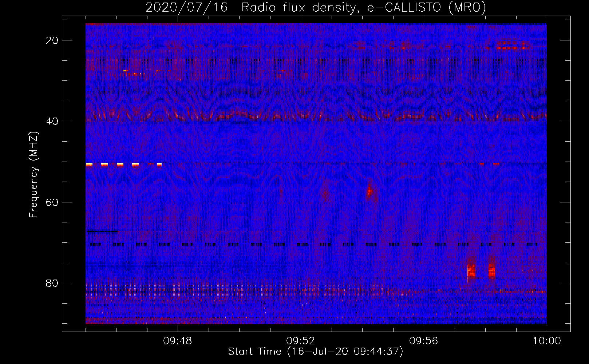589x364 pixels.
Task: Click the '10:00' time tick label
Action: click(547, 341)
